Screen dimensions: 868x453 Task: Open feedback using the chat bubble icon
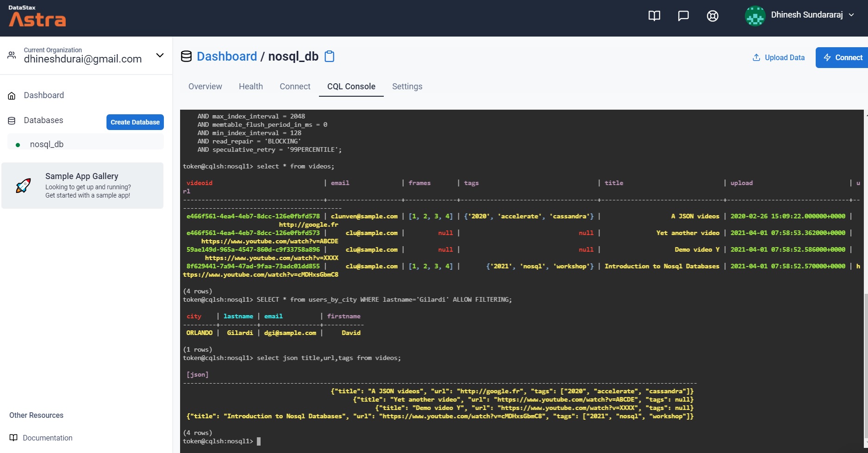(684, 15)
